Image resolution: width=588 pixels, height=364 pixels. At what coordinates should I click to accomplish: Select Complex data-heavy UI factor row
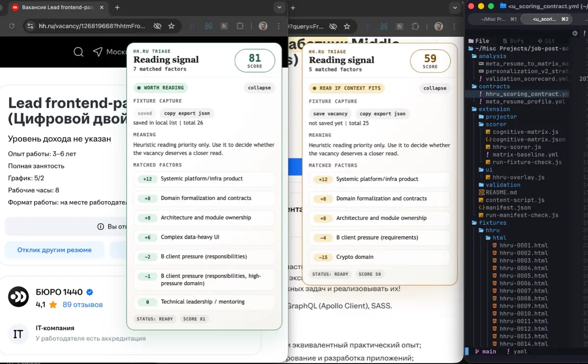[205, 237]
